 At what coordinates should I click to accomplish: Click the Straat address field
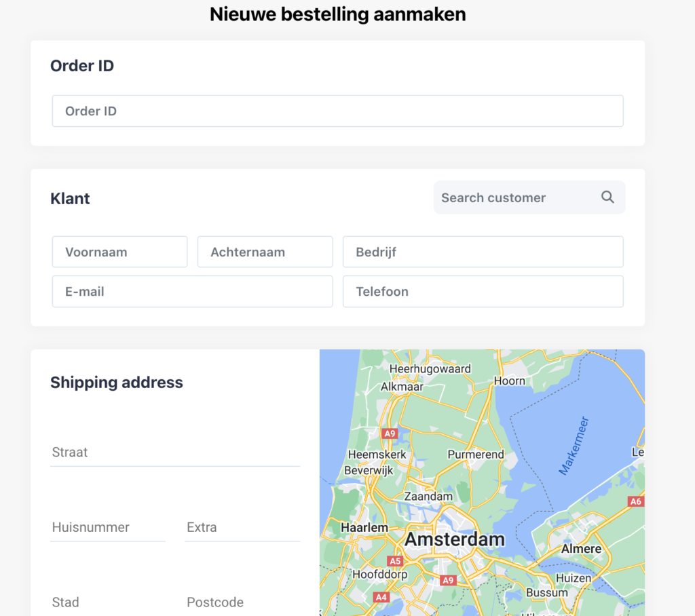point(175,453)
